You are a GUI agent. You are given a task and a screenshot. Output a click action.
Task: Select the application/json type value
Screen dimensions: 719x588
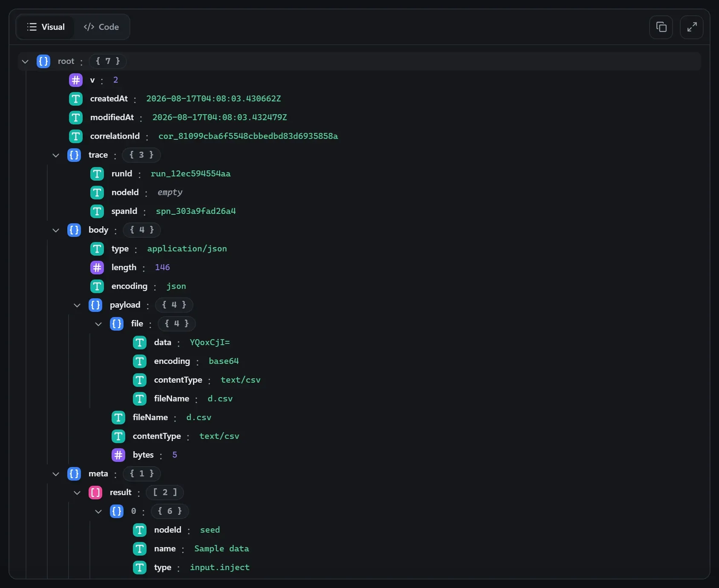click(x=187, y=249)
